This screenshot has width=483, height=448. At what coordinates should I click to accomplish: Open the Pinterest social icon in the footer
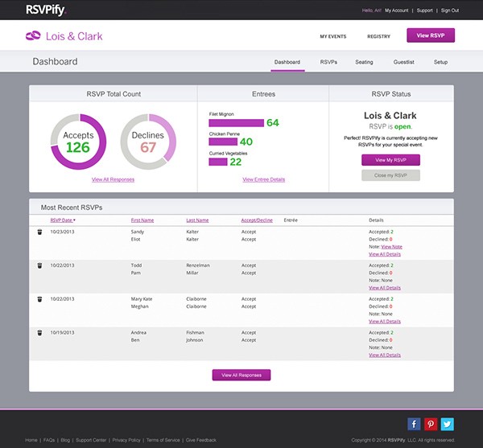coord(430,424)
